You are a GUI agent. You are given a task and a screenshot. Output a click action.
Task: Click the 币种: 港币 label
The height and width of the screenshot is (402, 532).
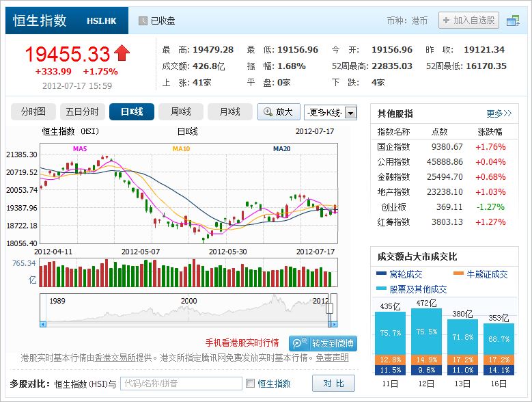[x=407, y=21]
